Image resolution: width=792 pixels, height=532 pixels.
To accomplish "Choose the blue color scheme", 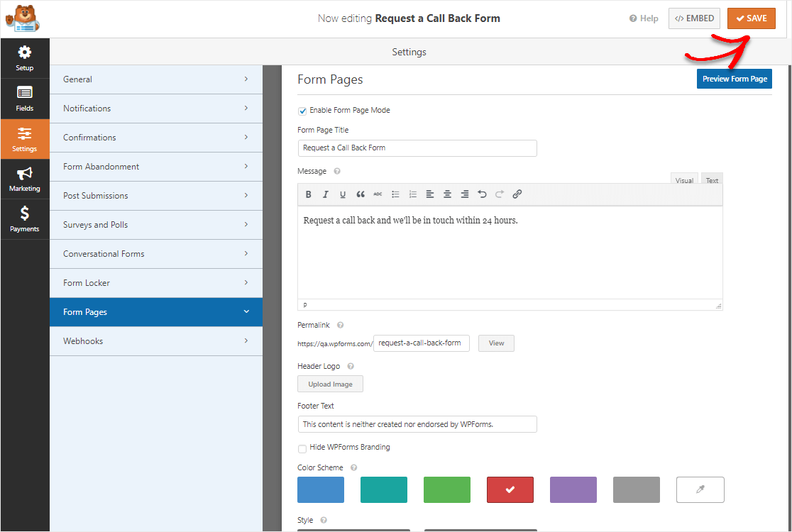I will pyautogui.click(x=321, y=489).
